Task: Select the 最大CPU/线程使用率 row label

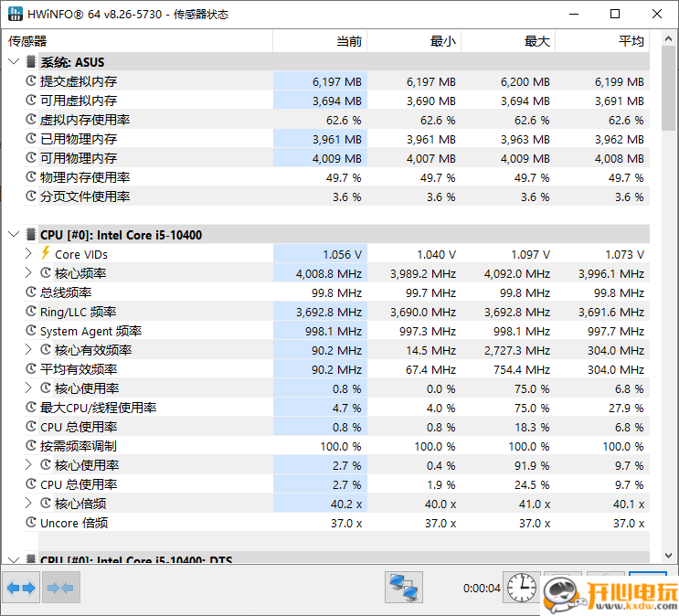Action: [x=99, y=408]
